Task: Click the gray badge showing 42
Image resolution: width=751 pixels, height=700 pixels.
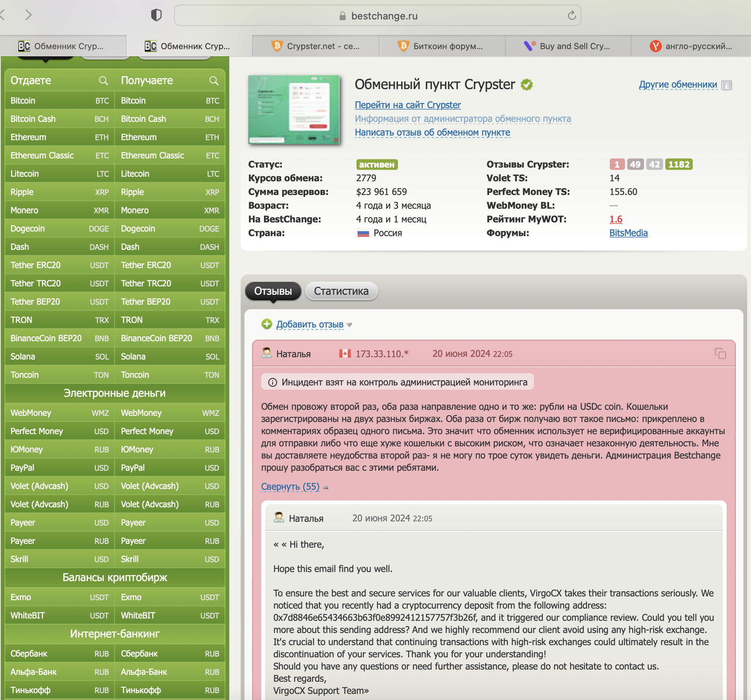Action: [654, 164]
